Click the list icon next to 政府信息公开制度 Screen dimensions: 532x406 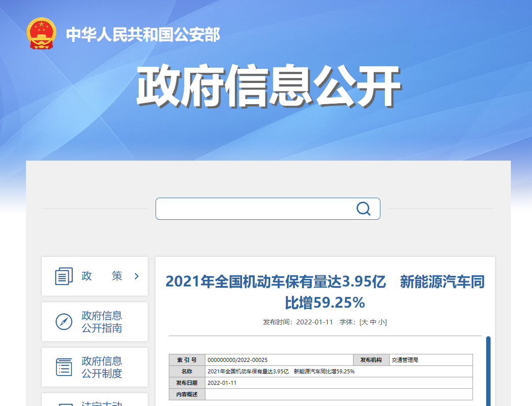pyautogui.click(x=64, y=367)
